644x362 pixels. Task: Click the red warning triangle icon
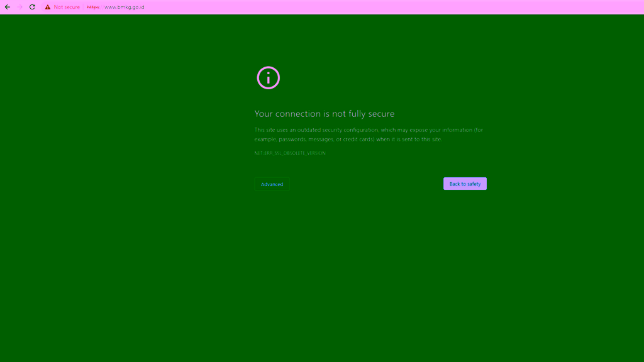[x=47, y=7]
